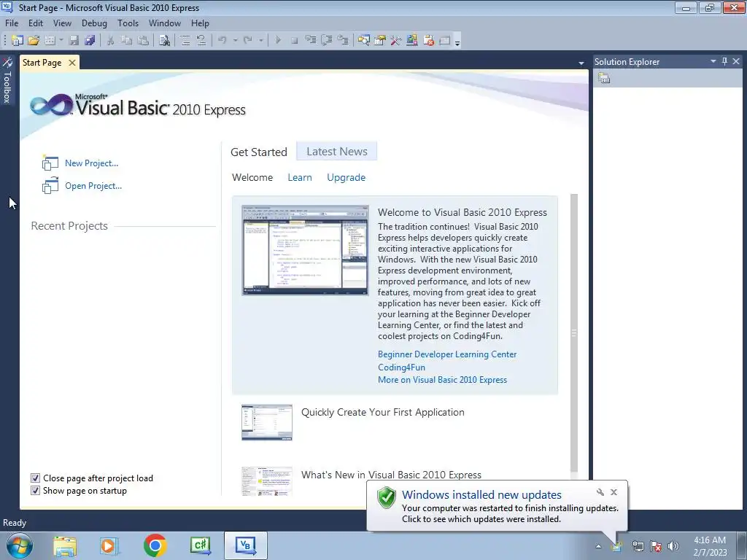
Task: Open the View menu
Action: coord(63,23)
